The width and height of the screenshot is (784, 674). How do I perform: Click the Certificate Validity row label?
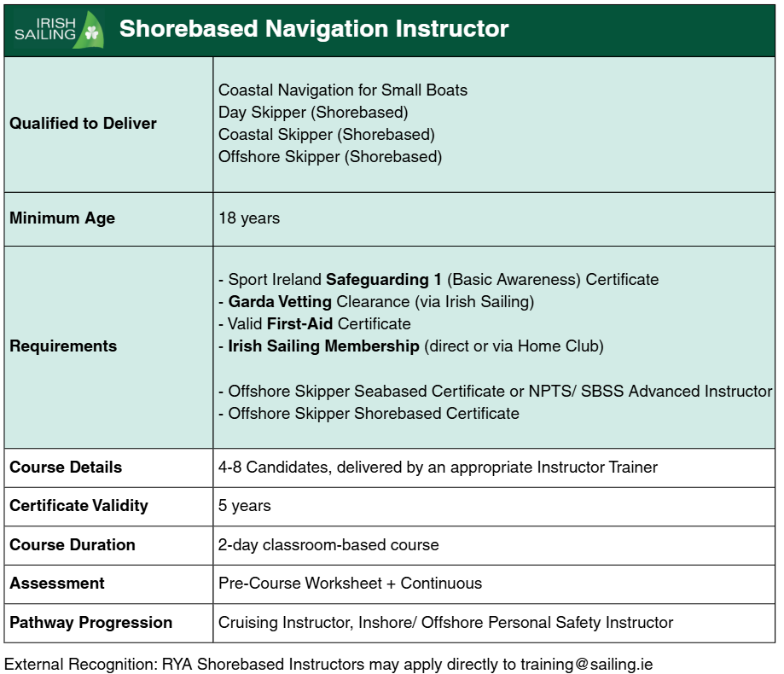[x=78, y=506]
